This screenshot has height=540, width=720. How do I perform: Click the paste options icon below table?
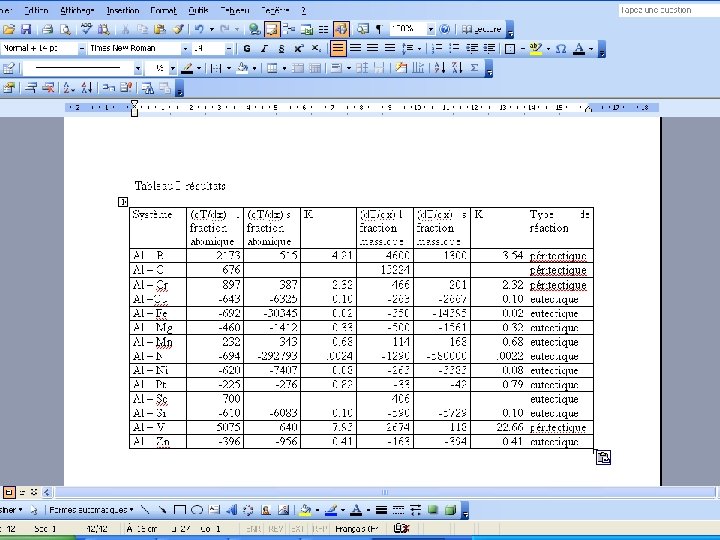(603, 457)
